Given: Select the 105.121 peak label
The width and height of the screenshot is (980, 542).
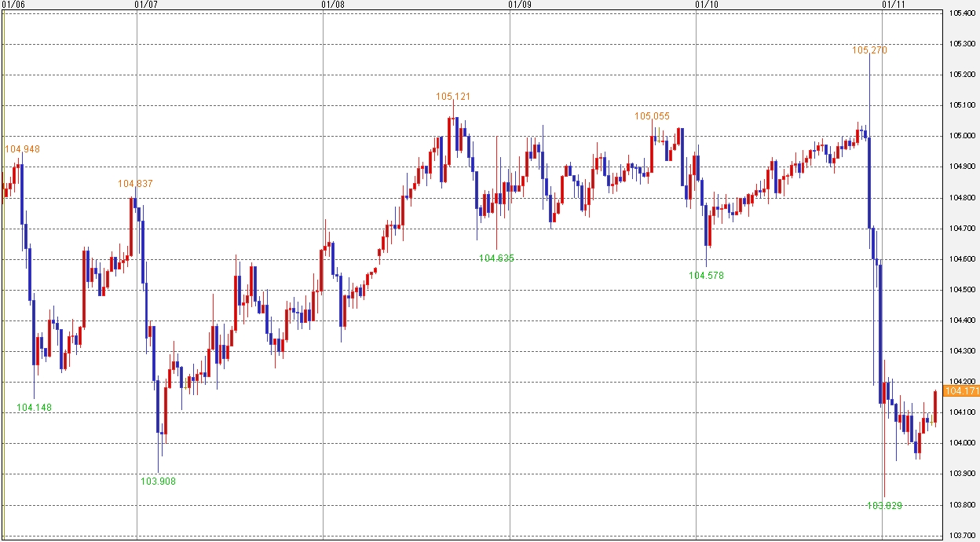Looking at the screenshot, I should [x=454, y=97].
